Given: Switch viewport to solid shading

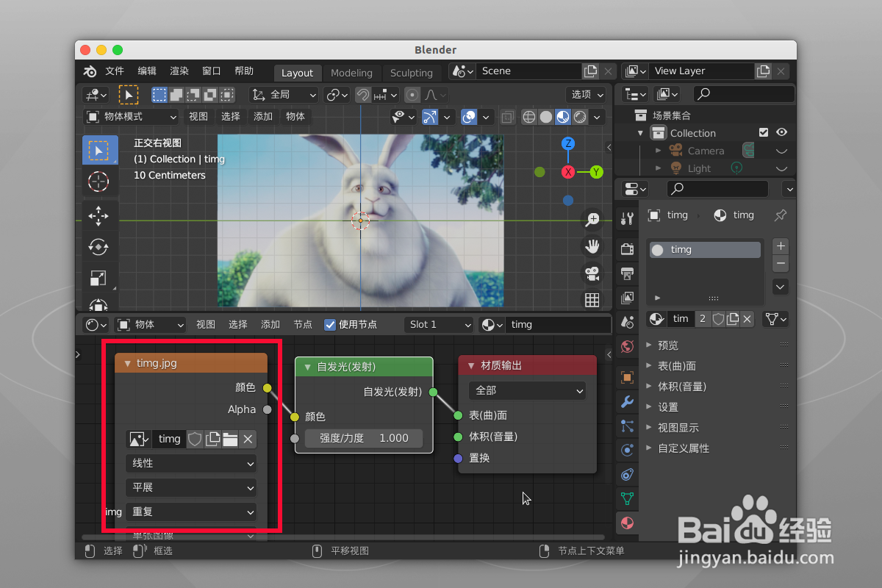Looking at the screenshot, I should point(545,117).
